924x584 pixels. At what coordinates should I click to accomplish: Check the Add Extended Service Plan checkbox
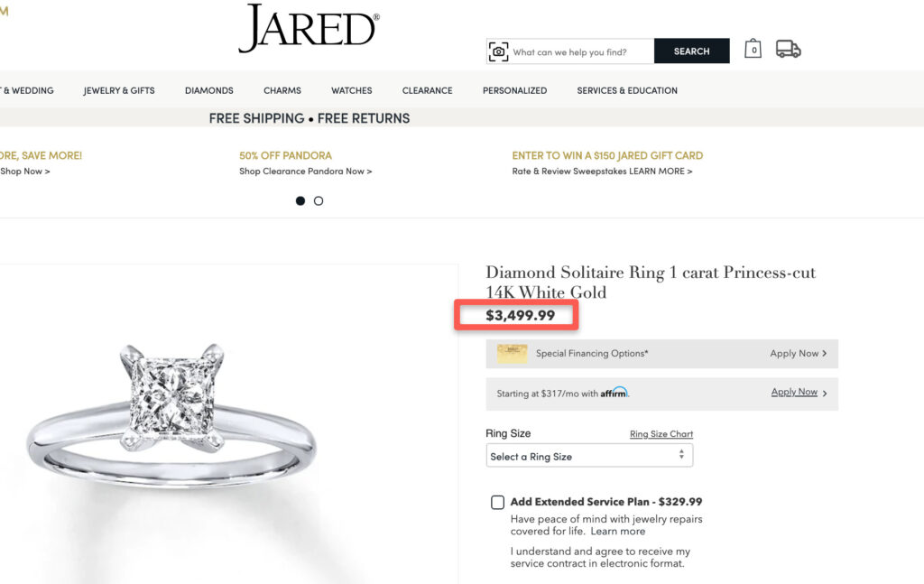point(497,502)
